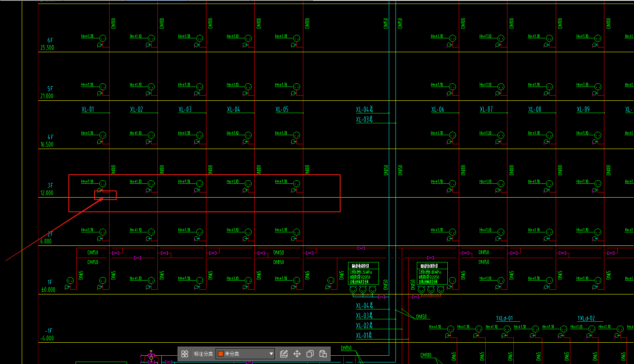Select the XL-06 riser label
This screenshot has height=364, width=634.
pyautogui.click(x=438, y=109)
